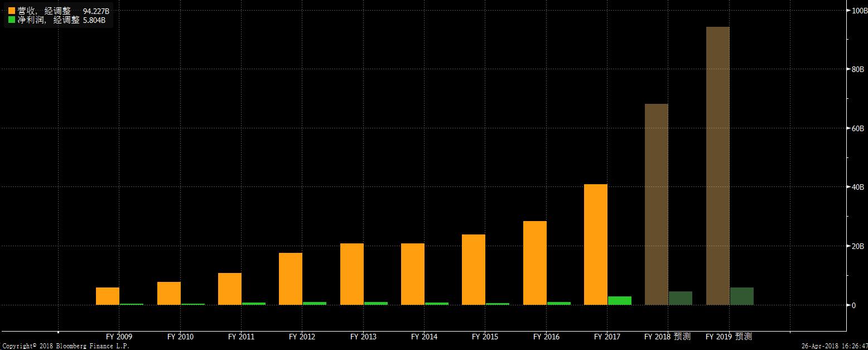
Task: Click the green 净利润 legend color swatch
Action: point(12,20)
